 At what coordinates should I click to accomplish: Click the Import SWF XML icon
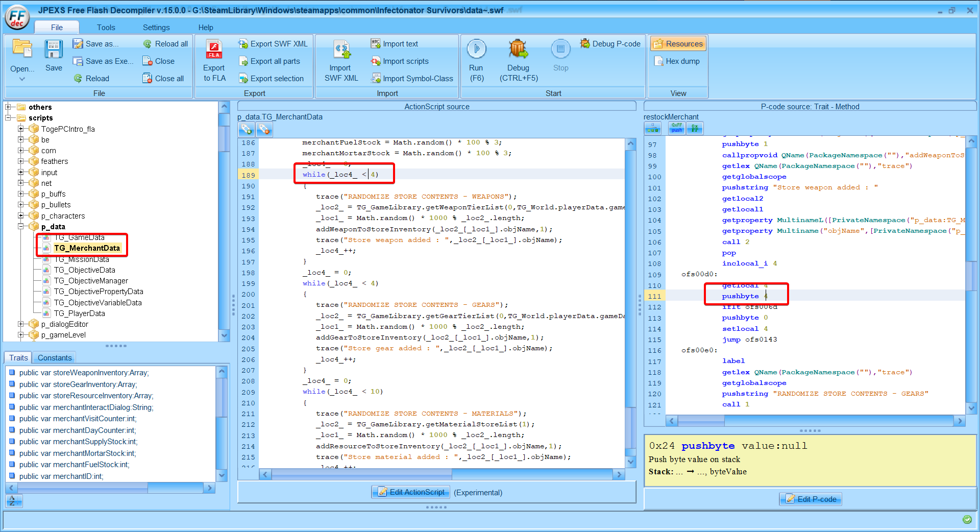pos(341,49)
